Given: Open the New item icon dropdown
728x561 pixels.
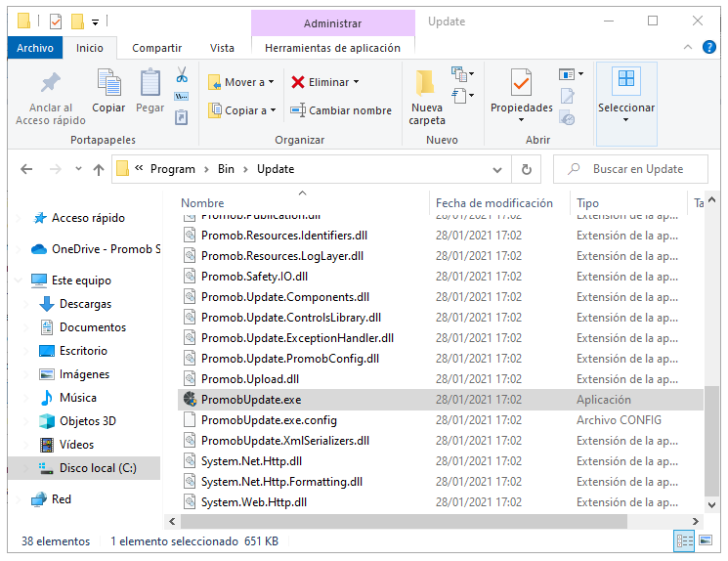Looking at the screenshot, I should click(462, 73).
